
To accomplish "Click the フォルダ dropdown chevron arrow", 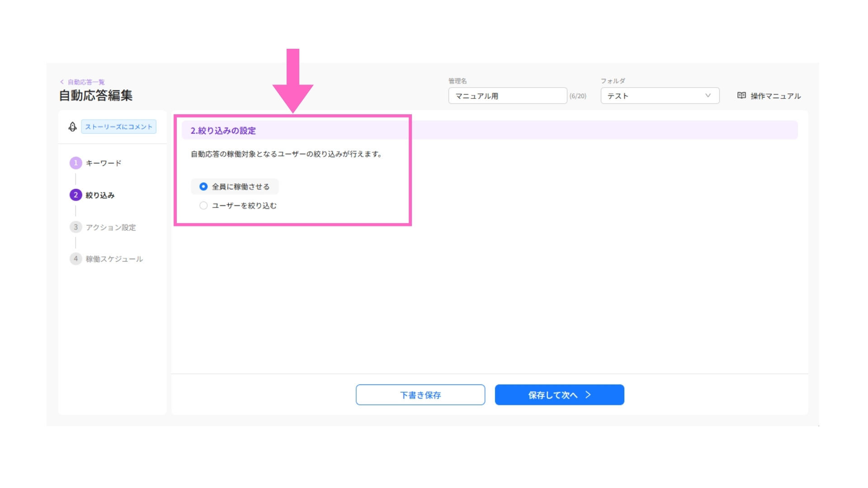I will click(x=708, y=96).
